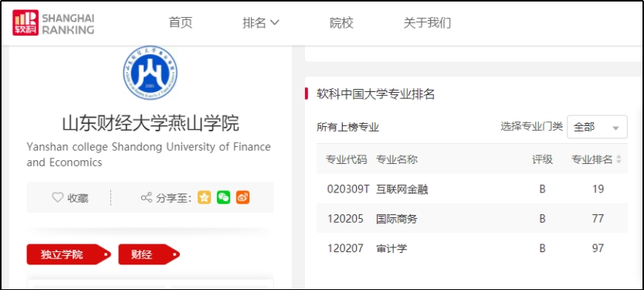Sort by 专业排名 arrows icon
Screen dimensions: 644x290
coord(619,159)
